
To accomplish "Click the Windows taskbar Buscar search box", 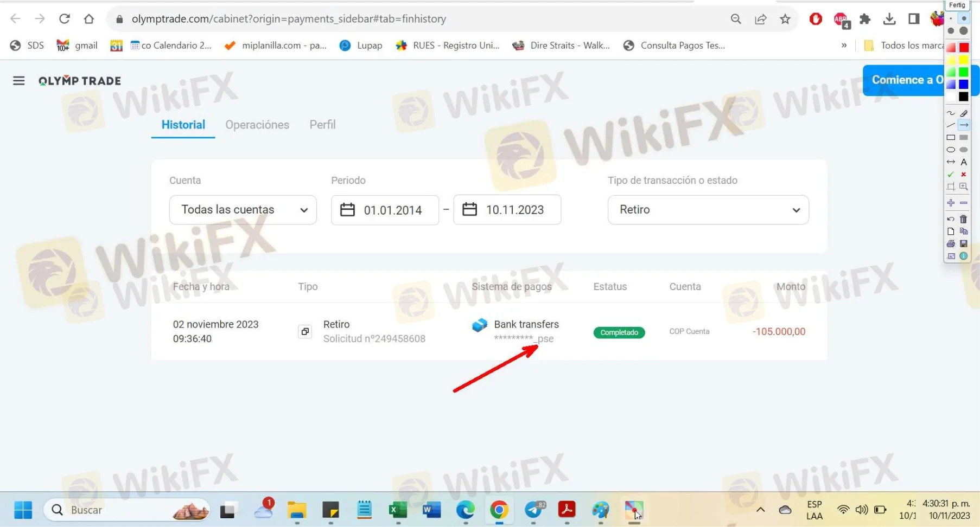I will click(127, 510).
